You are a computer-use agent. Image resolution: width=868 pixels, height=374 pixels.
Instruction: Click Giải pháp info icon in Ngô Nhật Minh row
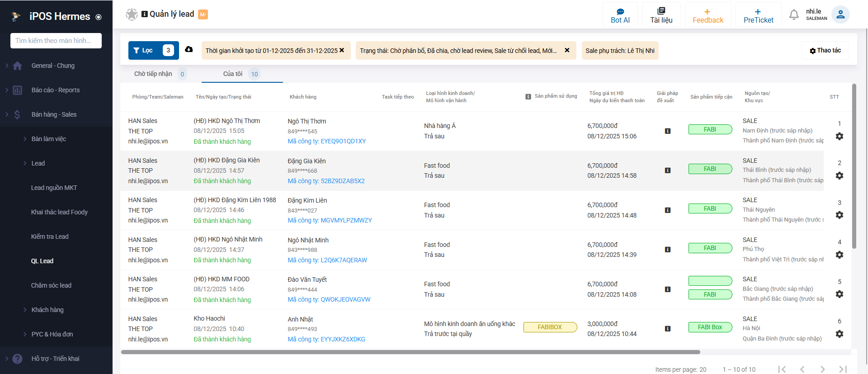[668, 250]
